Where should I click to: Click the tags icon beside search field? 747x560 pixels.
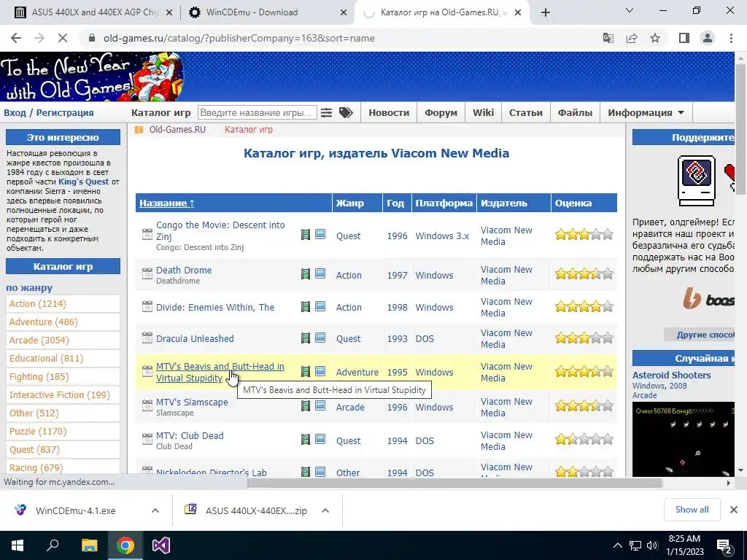point(346,113)
